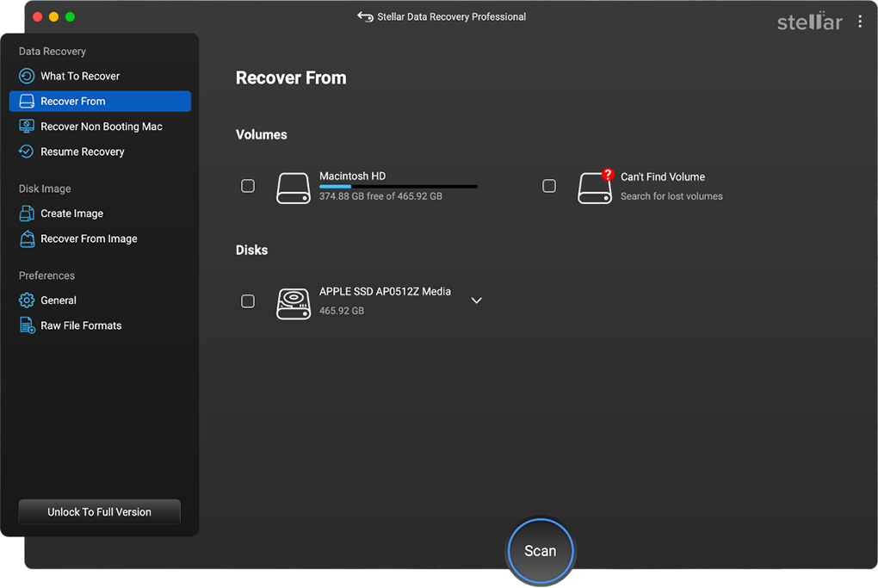
Task: Click the Macintosh HD storage usage bar
Action: coord(398,187)
